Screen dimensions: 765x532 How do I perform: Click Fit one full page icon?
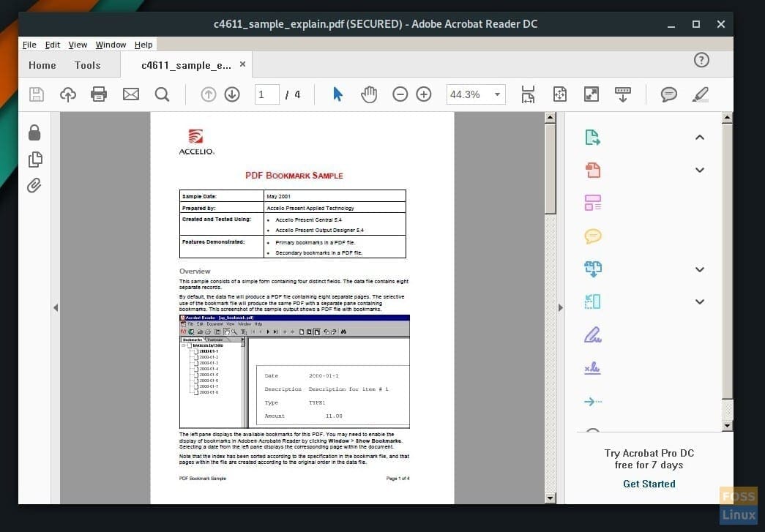point(559,94)
